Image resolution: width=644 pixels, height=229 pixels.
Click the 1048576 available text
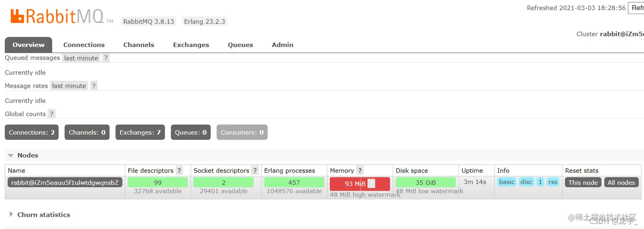tap(294, 191)
